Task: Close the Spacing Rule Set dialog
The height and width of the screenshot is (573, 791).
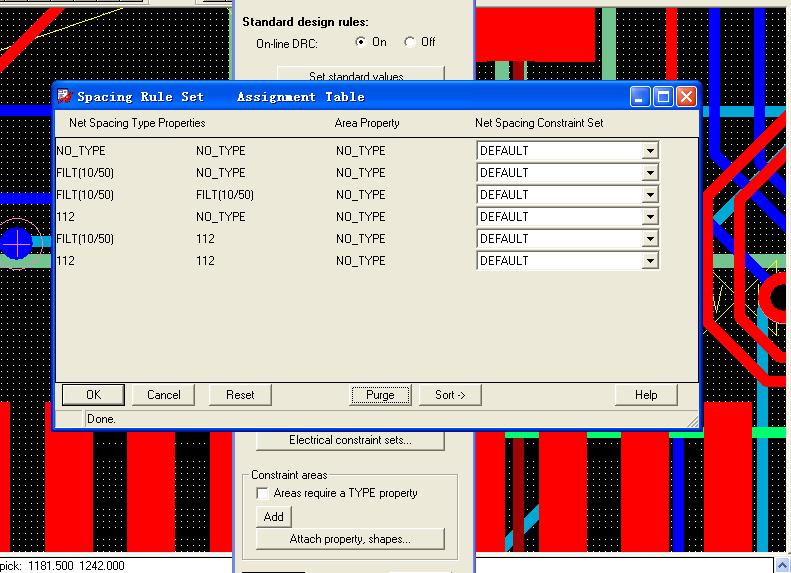Action: [x=686, y=96]
